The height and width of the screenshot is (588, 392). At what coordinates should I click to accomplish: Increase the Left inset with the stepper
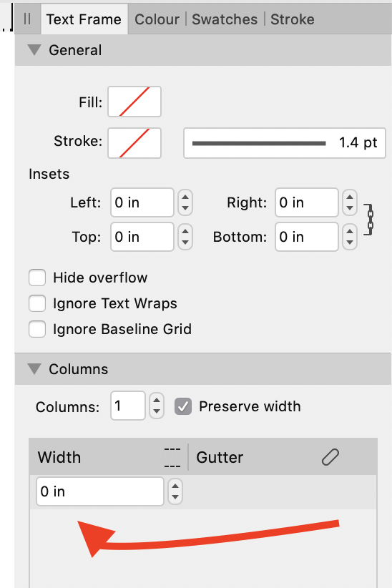click(185, 197)
